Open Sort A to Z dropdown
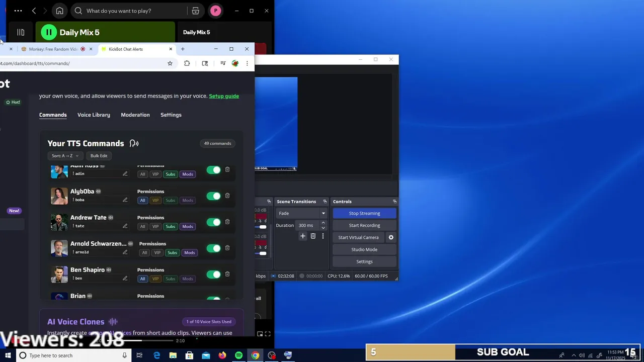The height and width of the screenshot is (362, 644). 65,156
